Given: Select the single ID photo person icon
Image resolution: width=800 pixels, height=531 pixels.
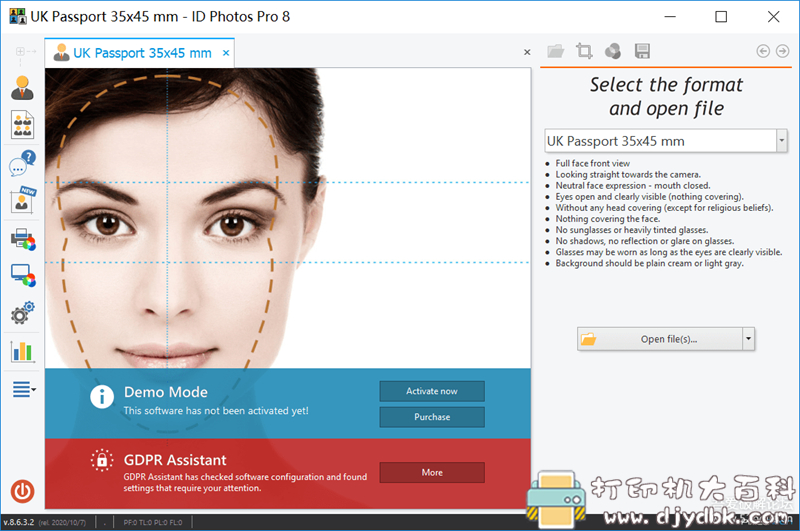Looking at the screenshot, I should click(22, 87).
